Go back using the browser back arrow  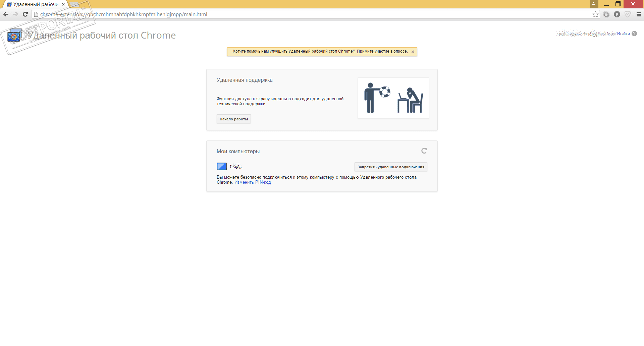click(x=6, y=14)
